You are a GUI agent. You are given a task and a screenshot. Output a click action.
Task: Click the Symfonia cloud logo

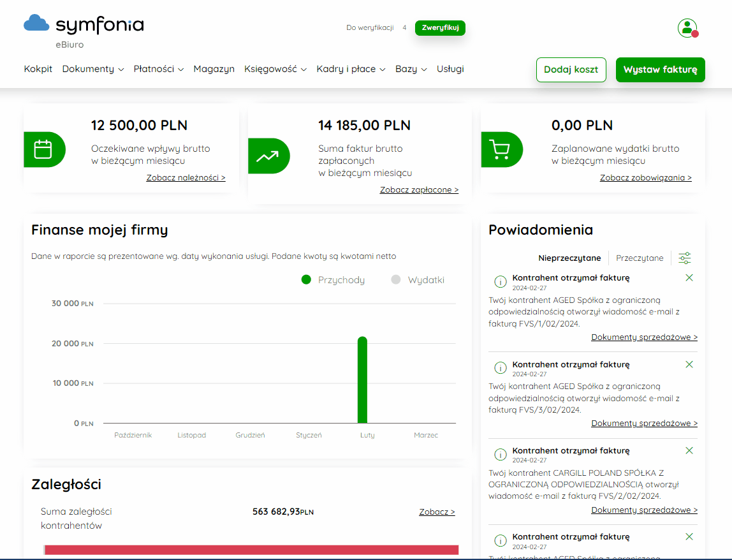point(36,22)
